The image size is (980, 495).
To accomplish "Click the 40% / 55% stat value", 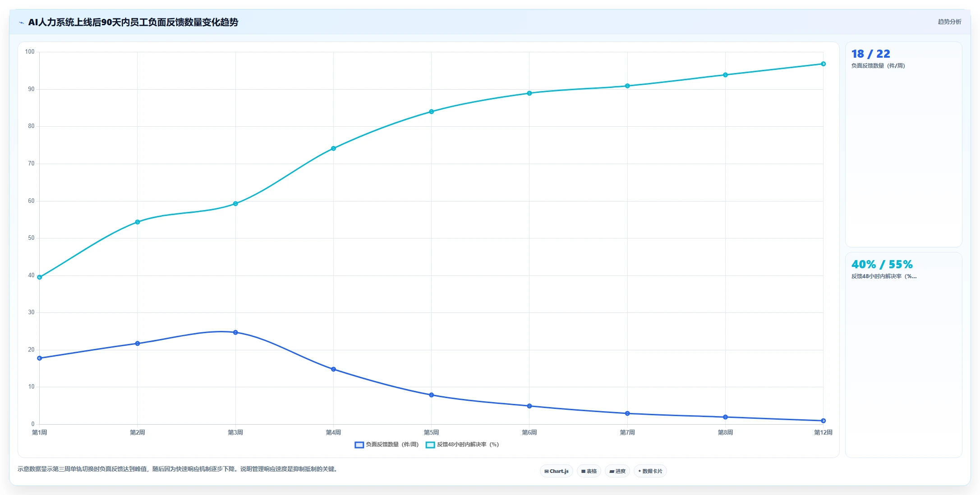I will pyautogui.click(x=882, y=265).
